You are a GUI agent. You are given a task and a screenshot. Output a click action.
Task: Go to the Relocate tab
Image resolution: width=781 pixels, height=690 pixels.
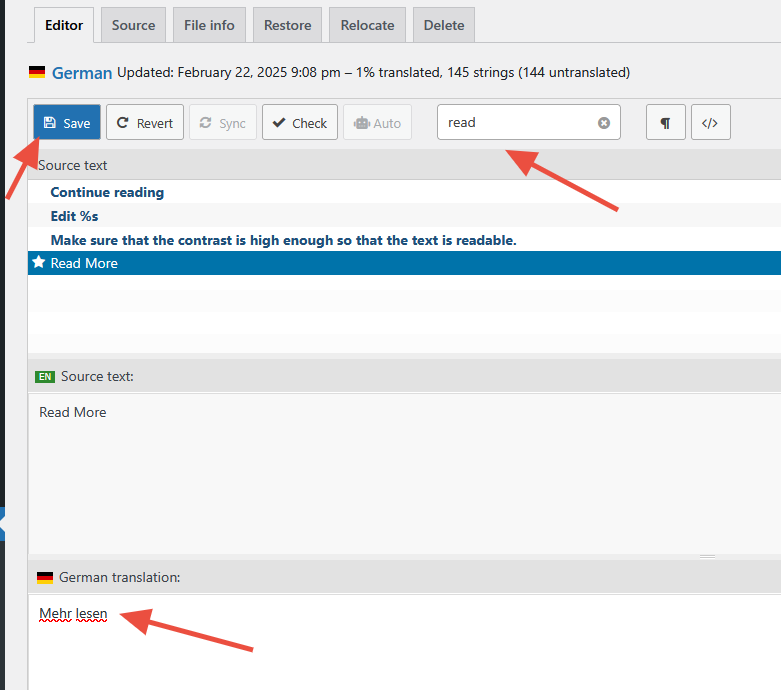tap(367, 25)
